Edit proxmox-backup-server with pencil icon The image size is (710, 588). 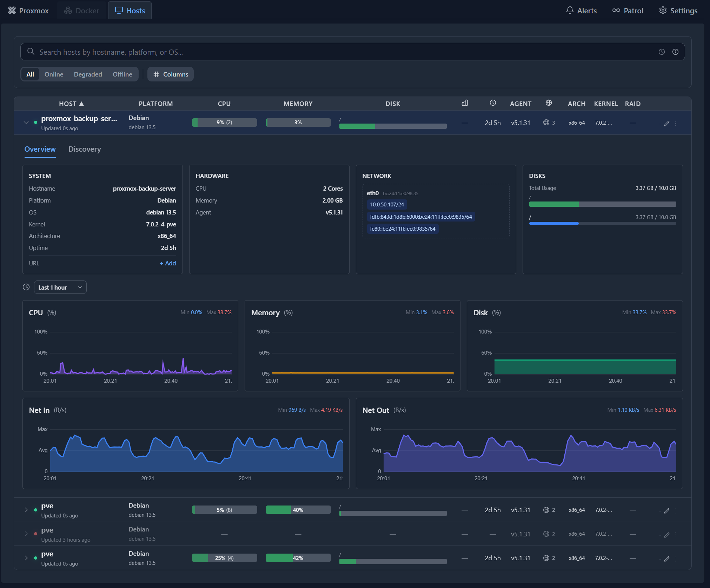666,123
